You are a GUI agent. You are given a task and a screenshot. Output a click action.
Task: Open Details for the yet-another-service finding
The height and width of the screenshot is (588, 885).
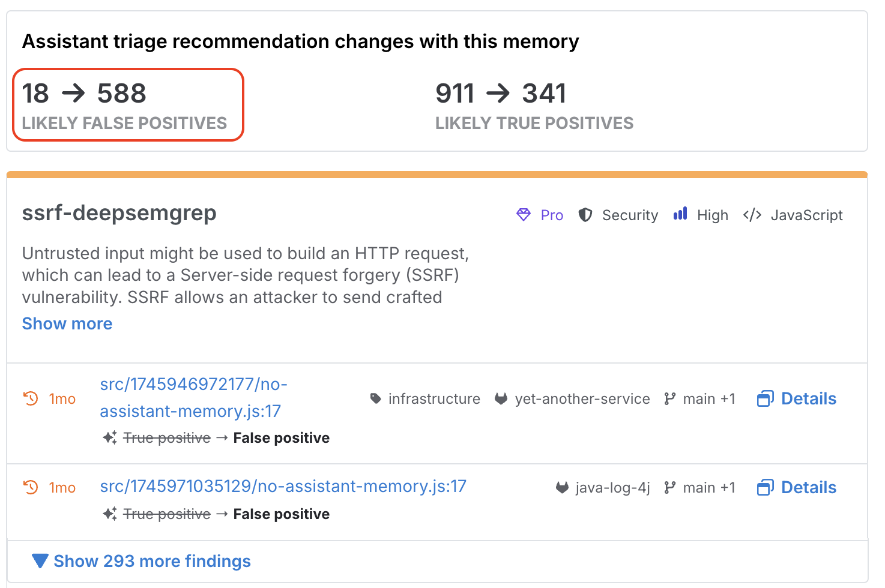point(797,398)
